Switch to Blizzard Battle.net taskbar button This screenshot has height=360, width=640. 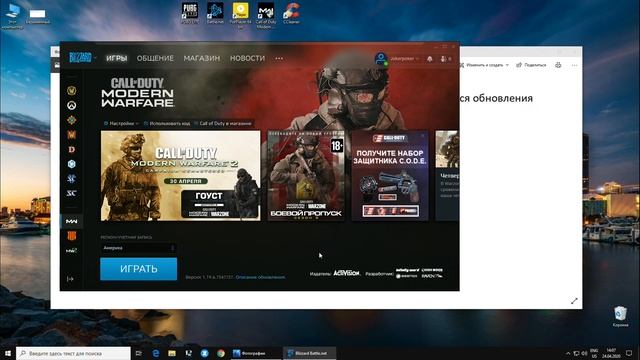point(309,353)
